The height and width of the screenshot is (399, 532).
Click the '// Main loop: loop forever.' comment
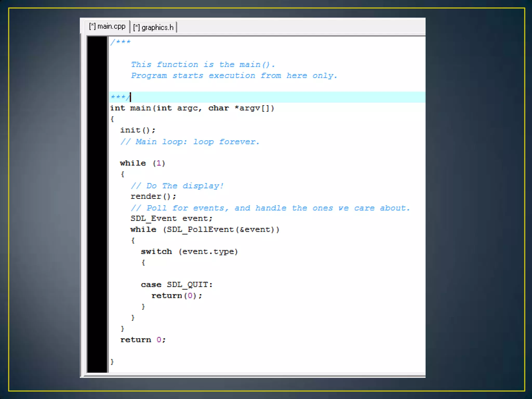click(190, 142)
